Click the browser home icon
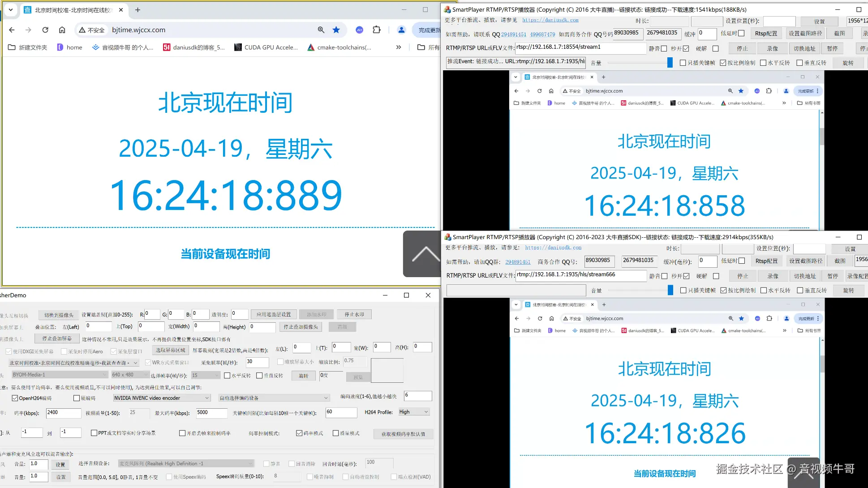This screenshot has width=868, height=488. coord(62,30)
